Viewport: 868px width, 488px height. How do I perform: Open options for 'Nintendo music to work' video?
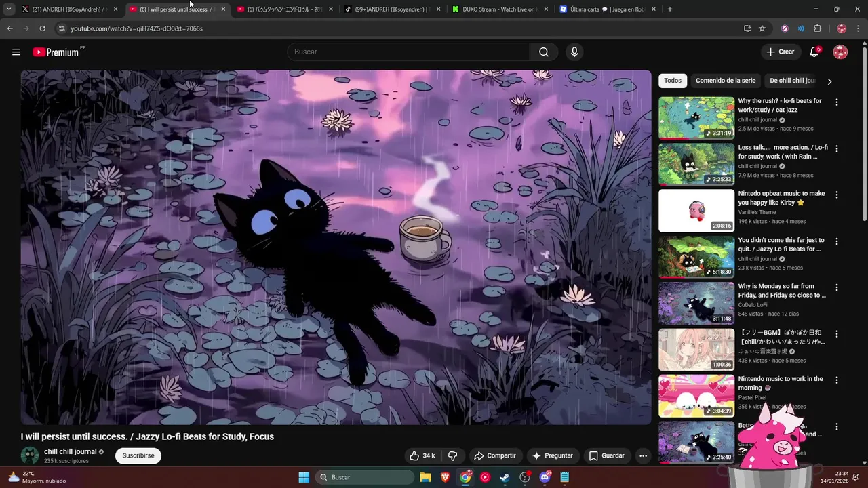pyautogui.click(x=836, y=380)
